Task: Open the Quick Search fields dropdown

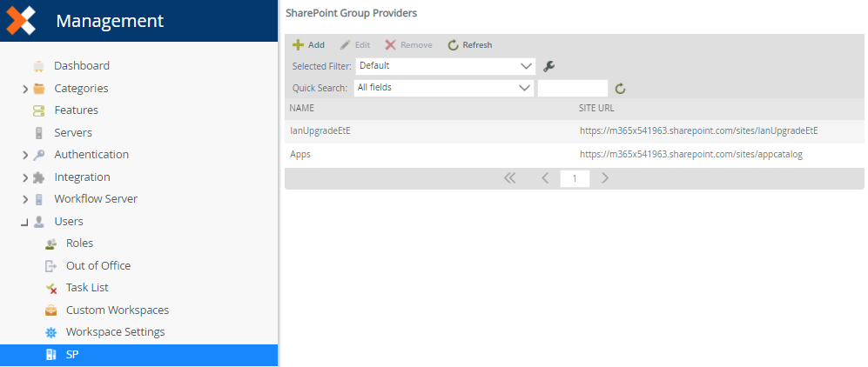Action: 443,88
